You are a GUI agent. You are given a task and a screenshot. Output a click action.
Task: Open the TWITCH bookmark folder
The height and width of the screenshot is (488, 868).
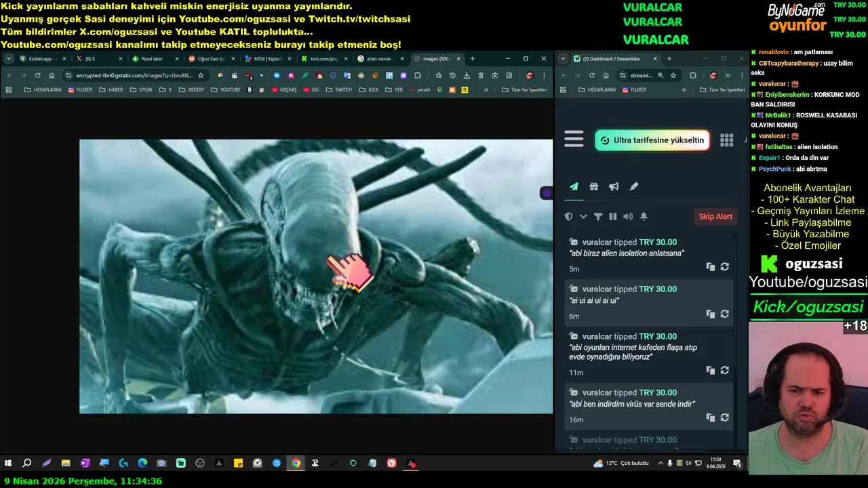(339, 89)
